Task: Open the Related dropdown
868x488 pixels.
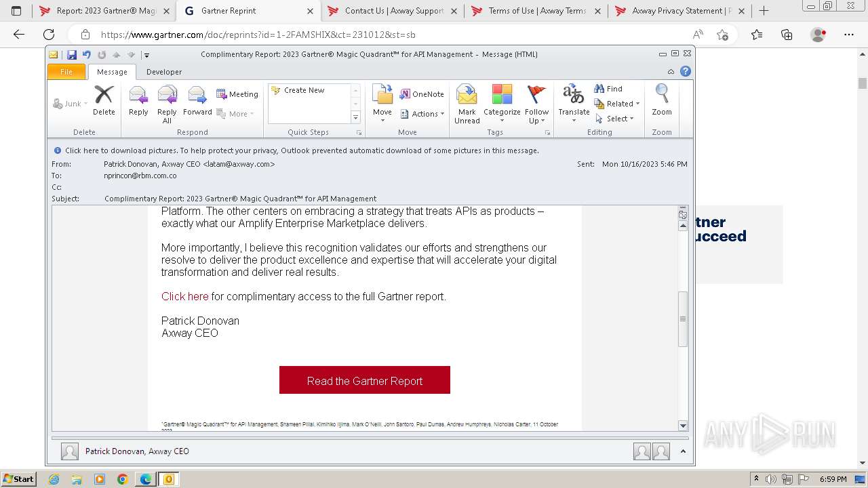Action: (x=617, y=104)
